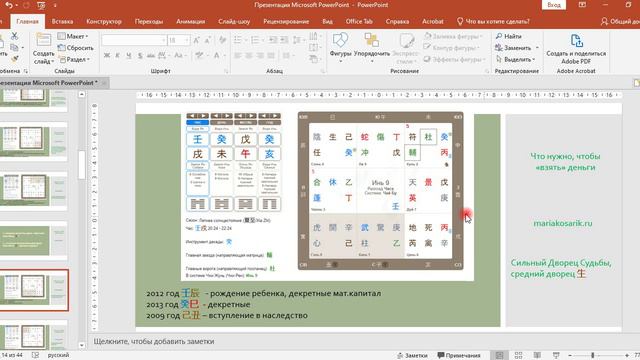Click the zoom slider handle
640x360 pixels.
[x=593, y=355]
